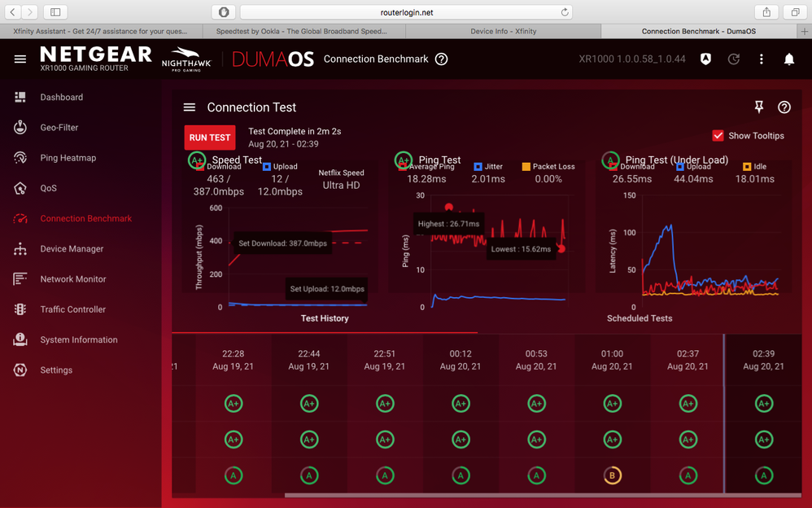Click the A grade badge under 00:12 test
This screenshot has height=508, width=812.
coord(461,475)
